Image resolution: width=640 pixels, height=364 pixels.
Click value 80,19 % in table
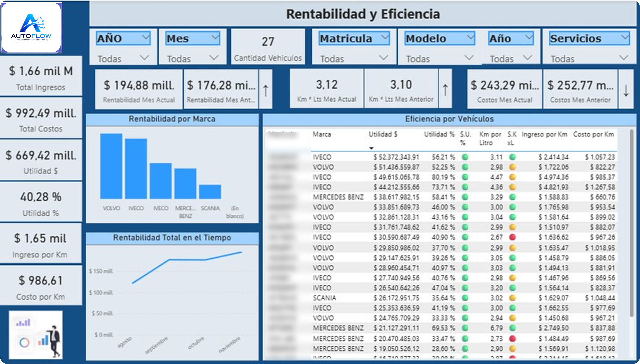point(443,177)
